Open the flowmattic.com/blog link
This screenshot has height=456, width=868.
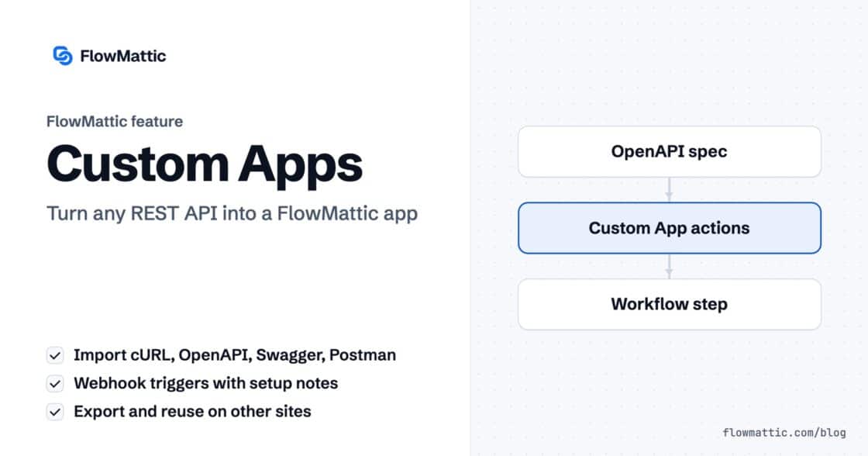pyautogui.click(x=784, y=432)
